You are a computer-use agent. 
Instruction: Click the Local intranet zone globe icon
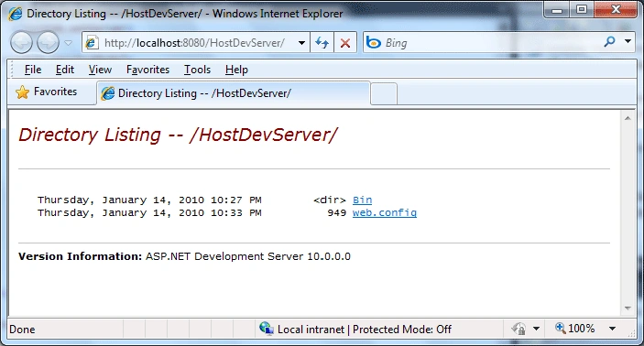point(267,329)
